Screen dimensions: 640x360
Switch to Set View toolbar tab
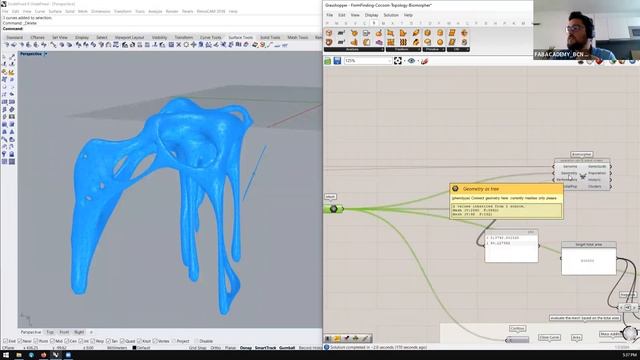(x=60, y=38)
